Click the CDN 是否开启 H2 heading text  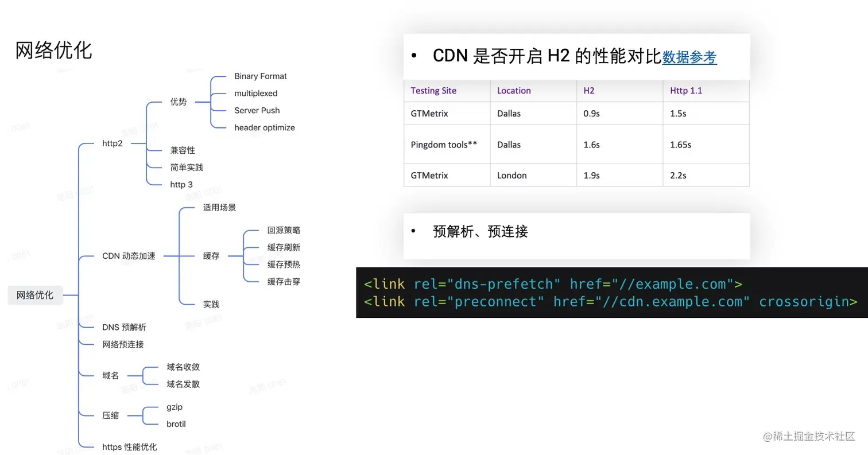click(547, 56)
